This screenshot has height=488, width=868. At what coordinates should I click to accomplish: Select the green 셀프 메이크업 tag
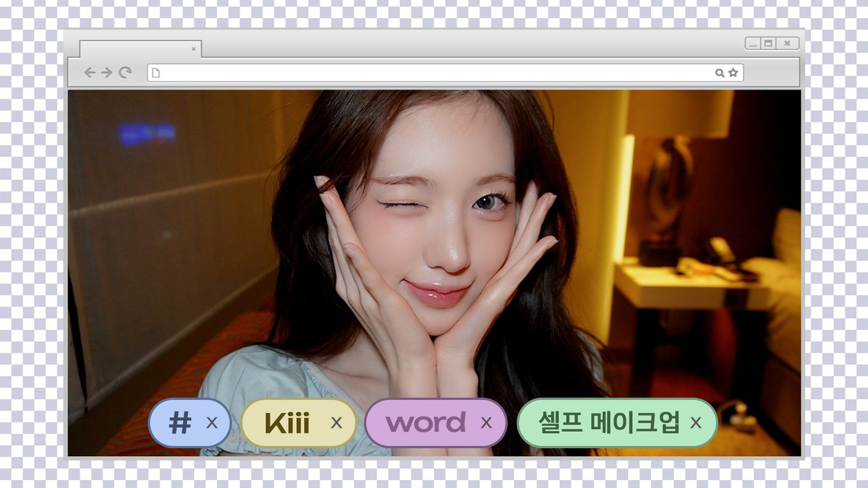609,423
